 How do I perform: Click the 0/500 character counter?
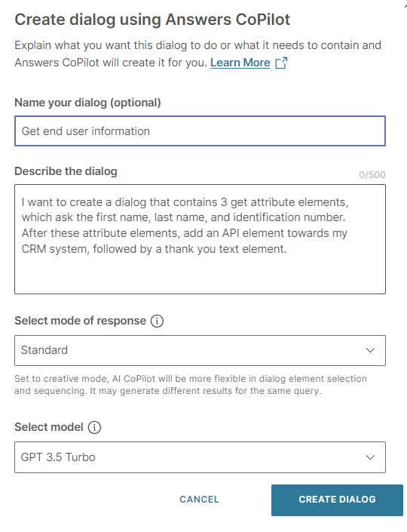(x=372, y=175)
